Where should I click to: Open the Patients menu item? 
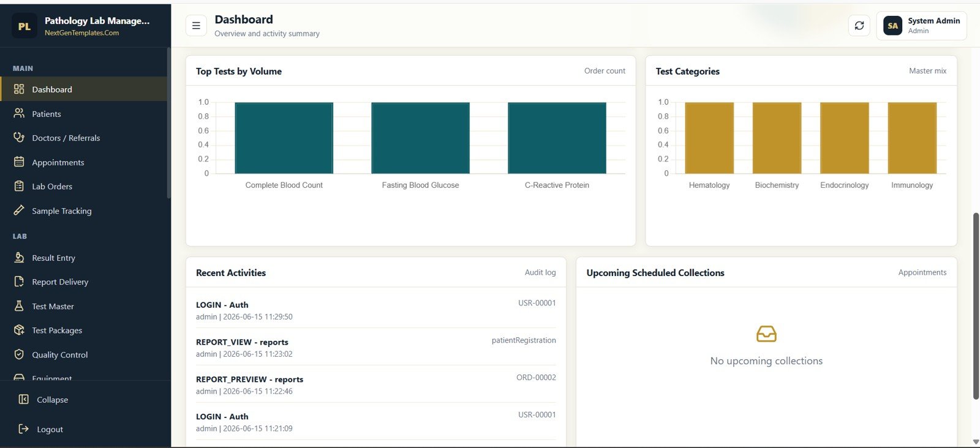[x=84, y=114]
